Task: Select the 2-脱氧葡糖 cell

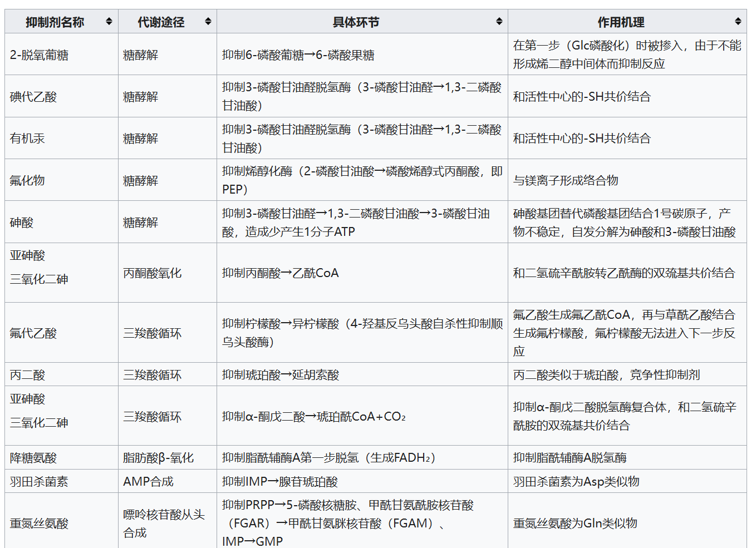Action: 39,55
